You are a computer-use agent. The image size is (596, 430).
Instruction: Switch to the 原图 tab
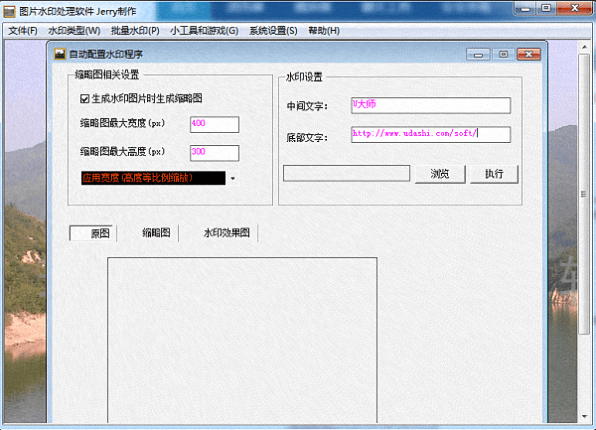click(x=93, y=233)
